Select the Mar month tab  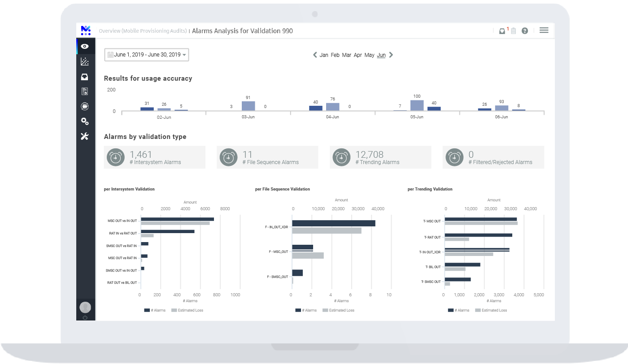pyautogui.click(x=346, y=55)
